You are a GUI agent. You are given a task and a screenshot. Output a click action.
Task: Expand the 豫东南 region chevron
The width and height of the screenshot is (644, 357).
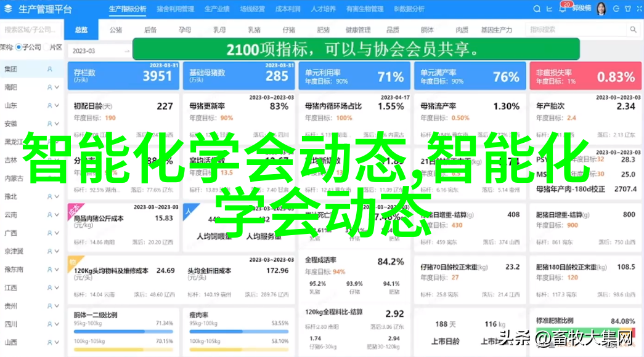pos(57,270)
